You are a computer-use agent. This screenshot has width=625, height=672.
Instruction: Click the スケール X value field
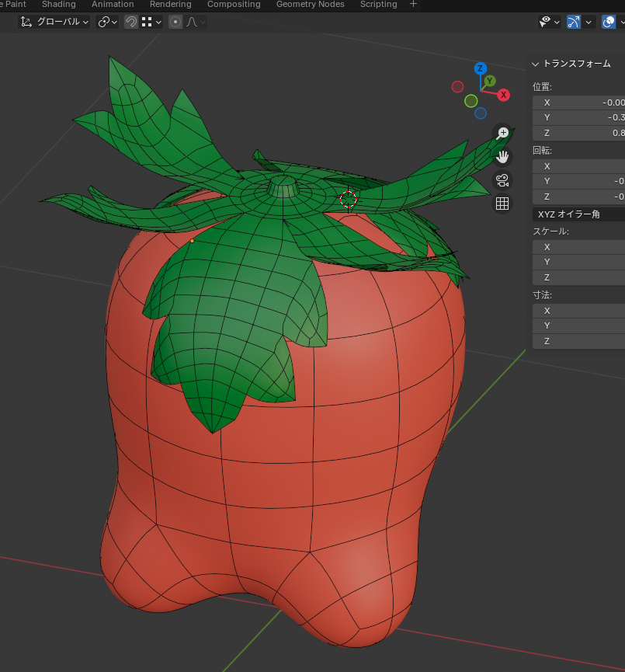[x=578, y=247]
